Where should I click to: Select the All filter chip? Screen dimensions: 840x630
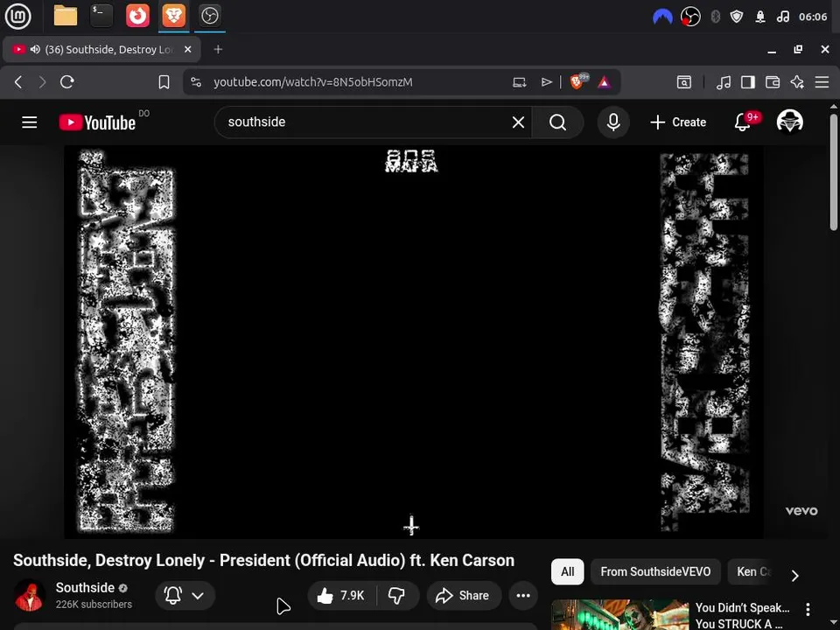(x=567, y=571)
